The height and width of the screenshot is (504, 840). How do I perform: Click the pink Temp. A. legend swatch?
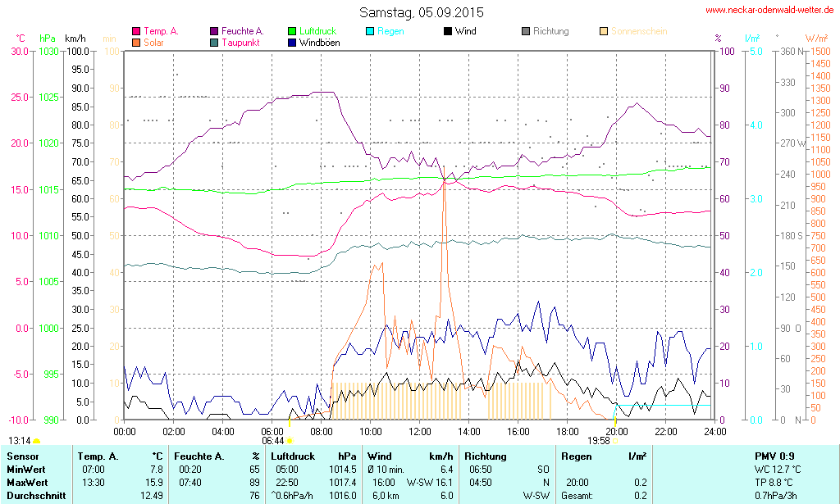[x=136, y=31]
